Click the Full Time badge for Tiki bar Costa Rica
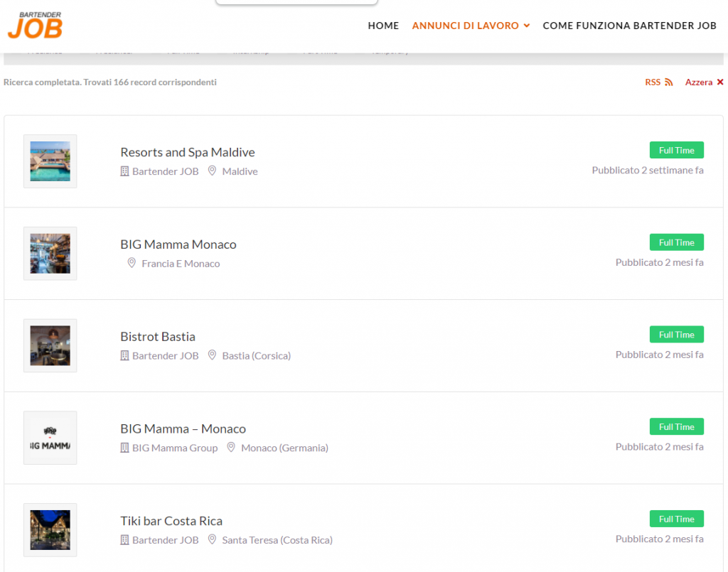The width and height of the screenshot is (728, 572). tap(676, 519)
